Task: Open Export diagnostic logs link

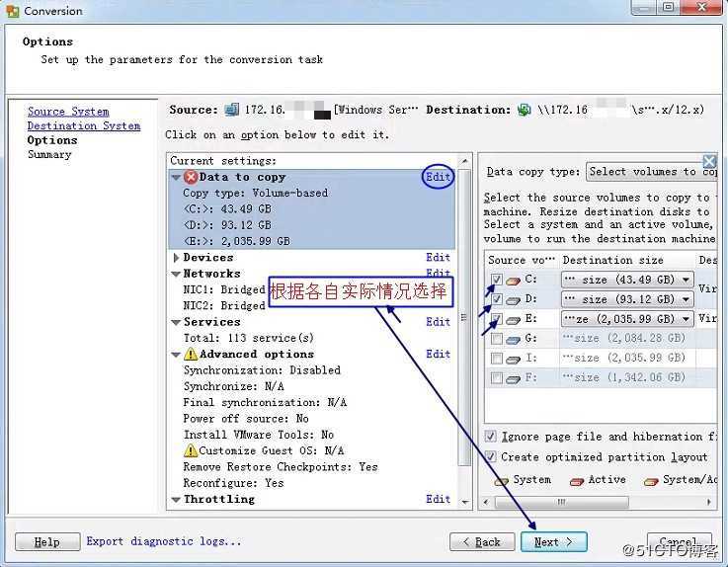Action: (163, 541)
